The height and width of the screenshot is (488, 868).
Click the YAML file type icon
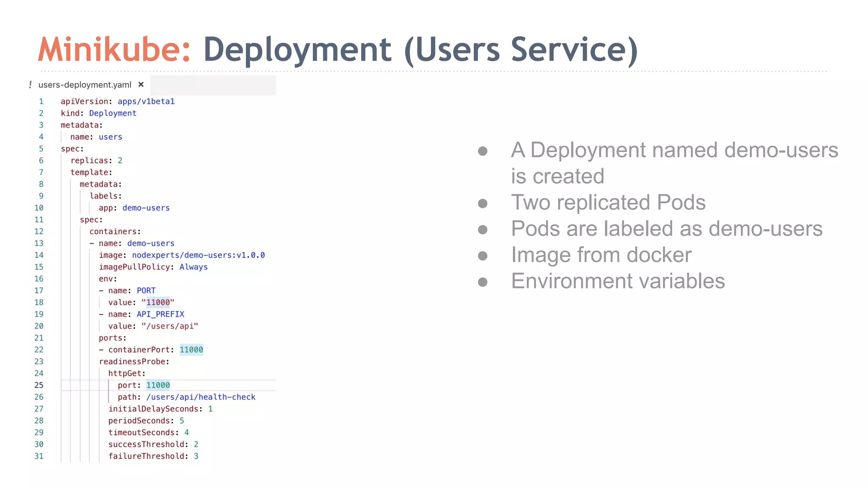point(30,85)
